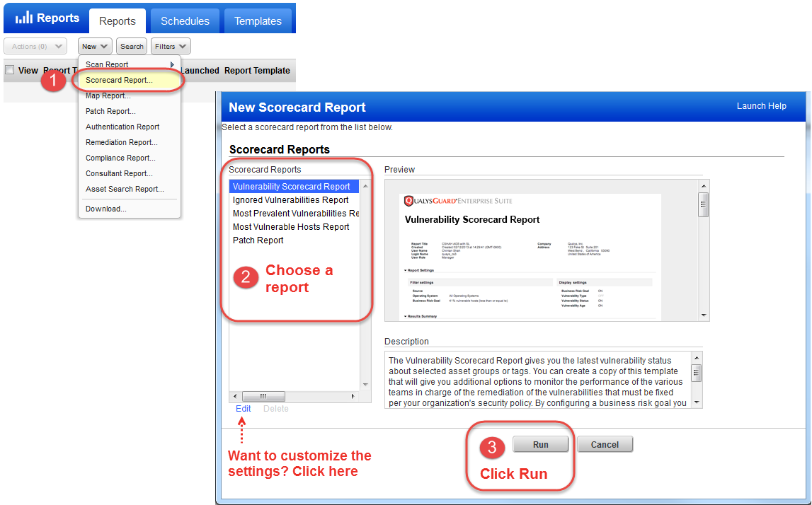This screenshot has width=812, height=505.
Task: Open the New dropdown menu
Action: click(95, 47)
